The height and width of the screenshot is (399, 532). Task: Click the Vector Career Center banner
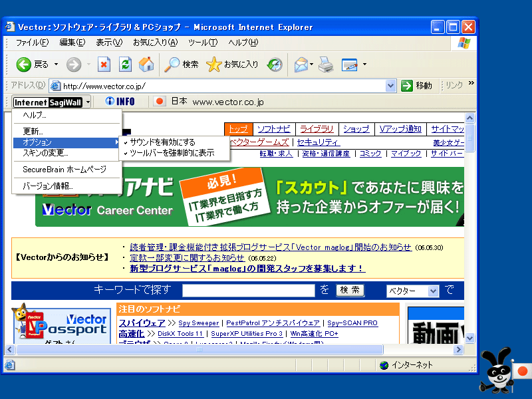(250, 197)
